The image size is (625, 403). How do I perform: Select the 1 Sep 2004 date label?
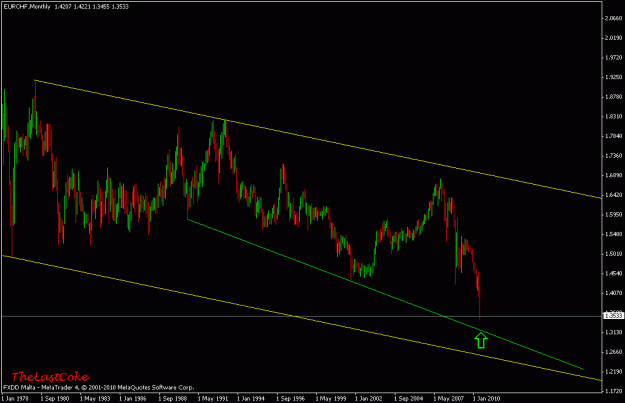coord(409,398)
